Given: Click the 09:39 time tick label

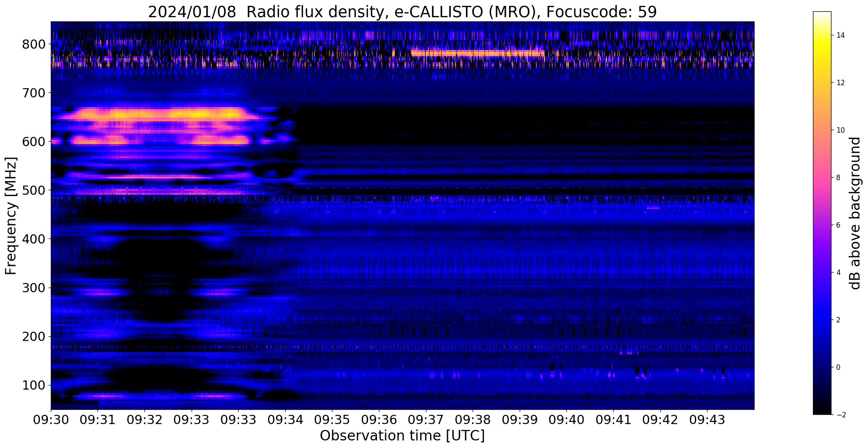Looking at the screenshot, I should 520,420.
